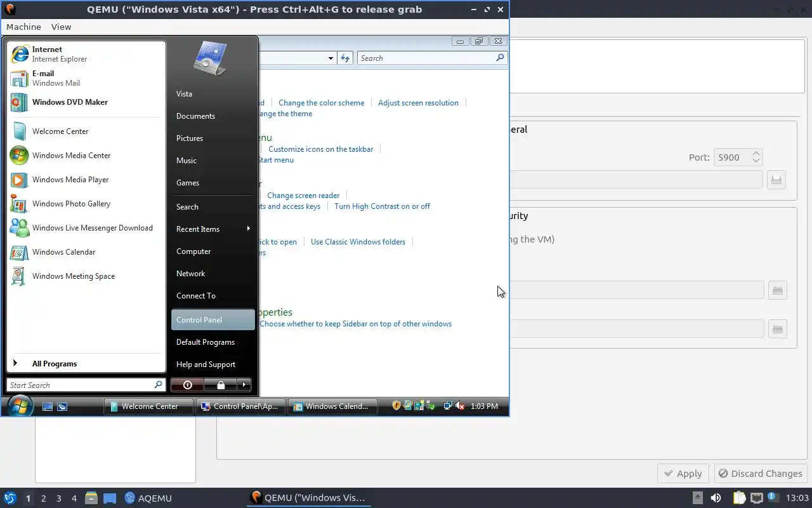Click Computer in Start menu
This screenshot has width=812, height=508.
click(x=213, y=251)
